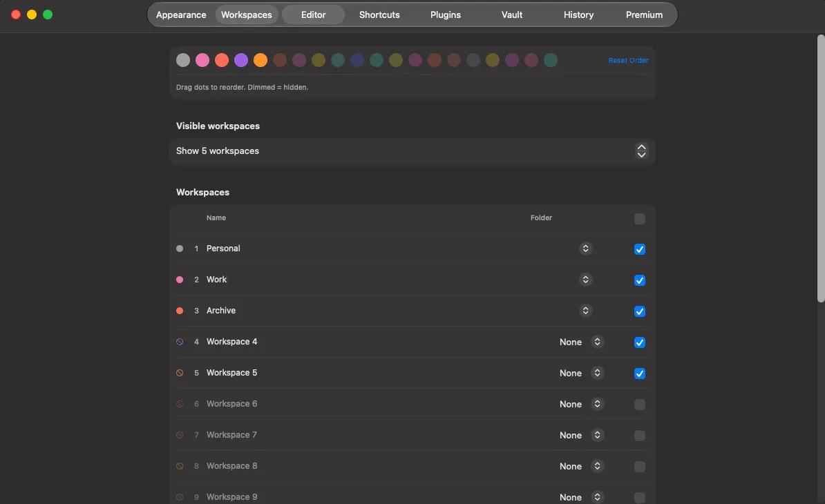Select the pink color dot in the order row

[202, 60]
